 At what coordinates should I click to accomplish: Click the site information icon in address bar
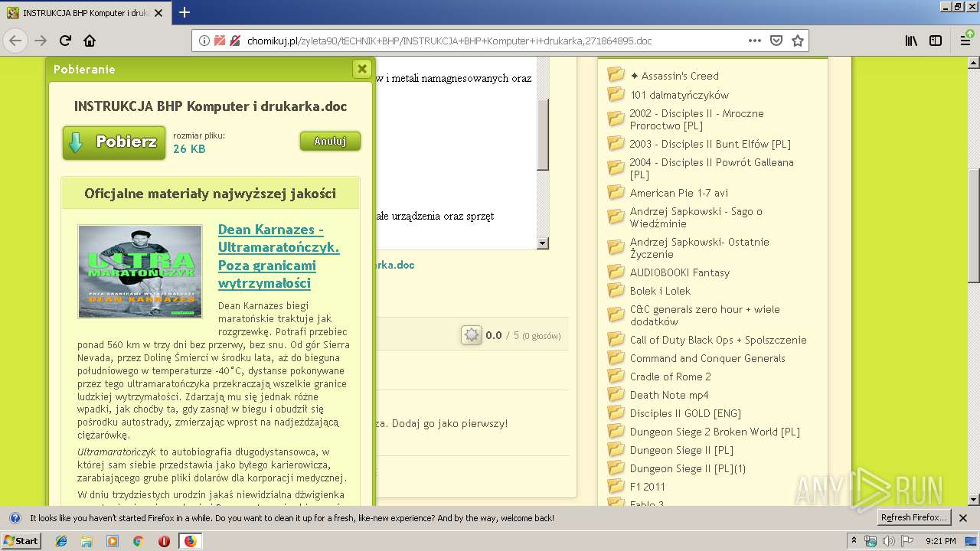click(204, 41)
